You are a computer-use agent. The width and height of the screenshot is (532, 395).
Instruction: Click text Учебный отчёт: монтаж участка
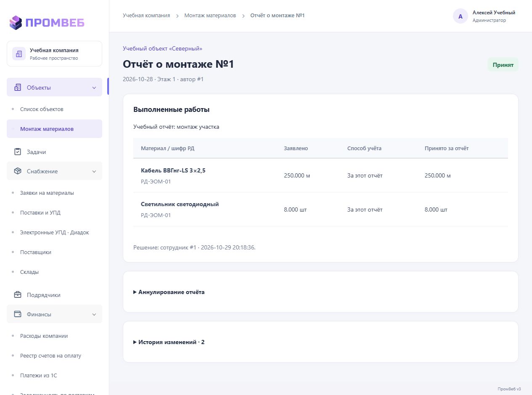[x=176, y=127]
